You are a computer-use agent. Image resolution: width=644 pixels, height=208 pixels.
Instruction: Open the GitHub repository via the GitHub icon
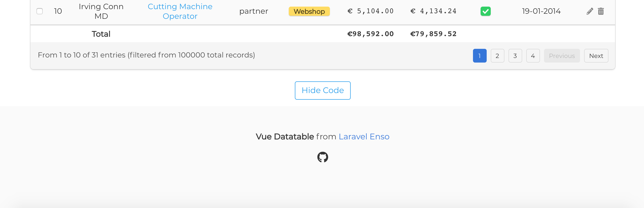[x=323, y=157]
